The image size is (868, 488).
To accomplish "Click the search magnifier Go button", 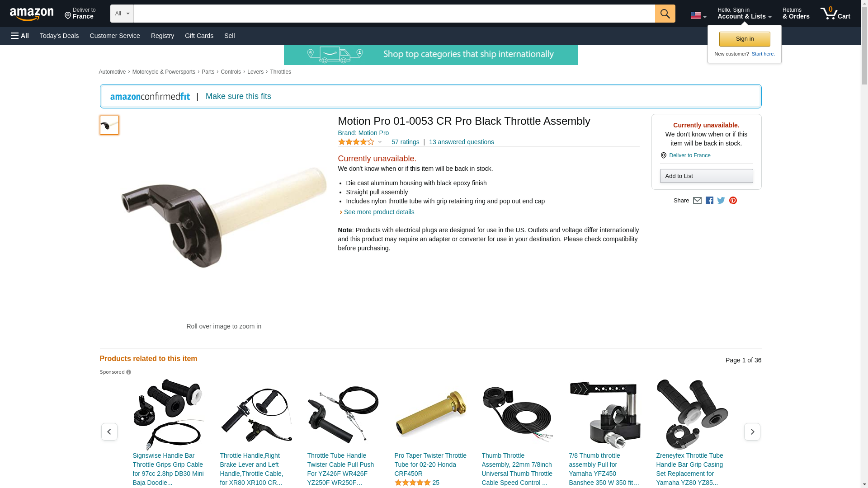I will tap(665, 14).
